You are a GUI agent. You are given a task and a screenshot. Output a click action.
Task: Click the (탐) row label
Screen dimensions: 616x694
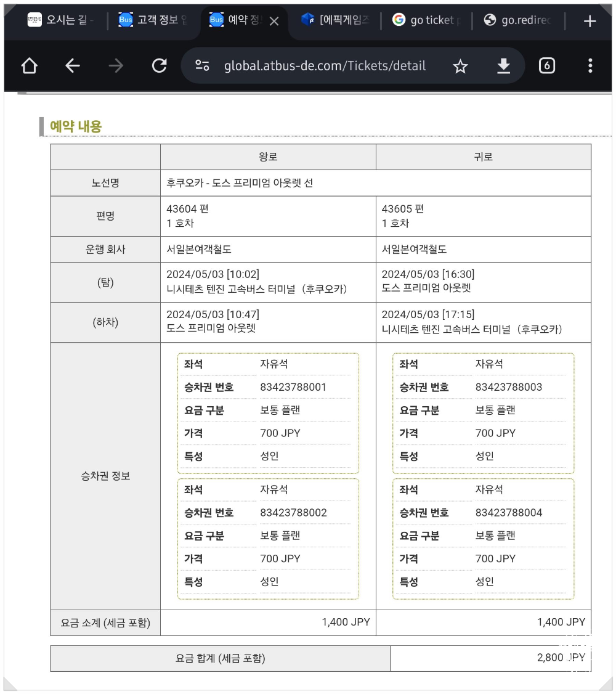[105, 282]
